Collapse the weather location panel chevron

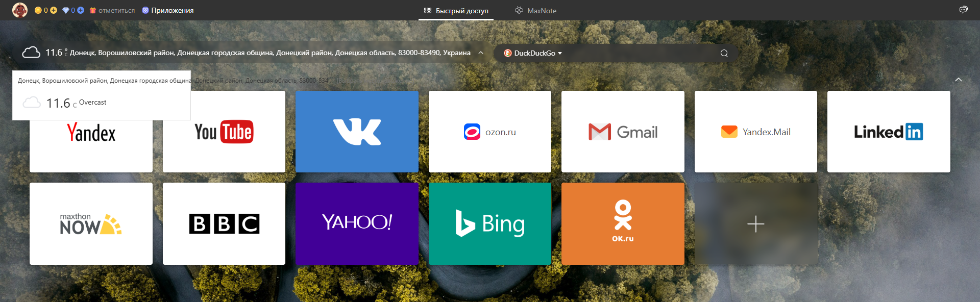coord(481,53)
